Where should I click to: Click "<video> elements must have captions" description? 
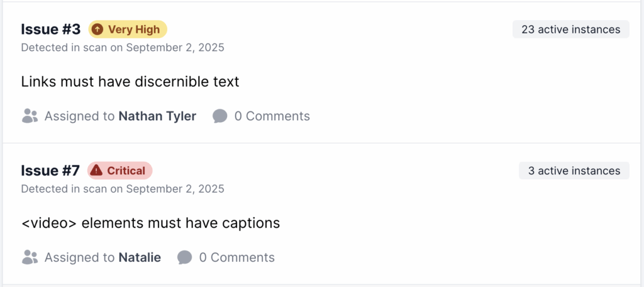point(150,223)
